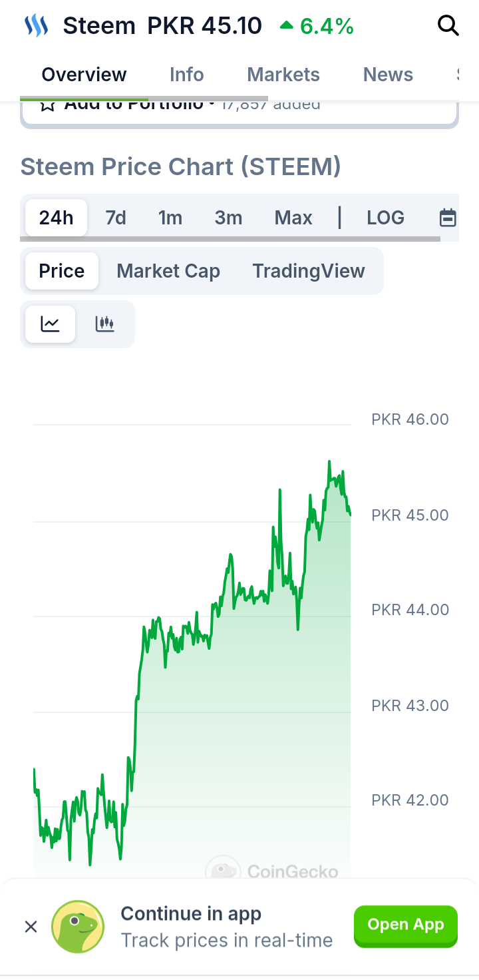Open search with the magnifying glass icon
The image size is (479, 980).
click(x=448, y=26)
